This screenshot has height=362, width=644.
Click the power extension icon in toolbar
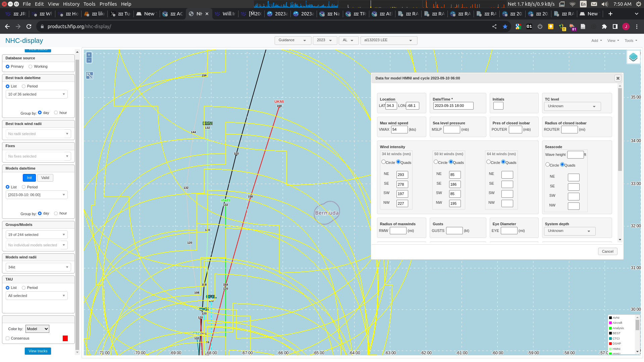click(540, 26)
